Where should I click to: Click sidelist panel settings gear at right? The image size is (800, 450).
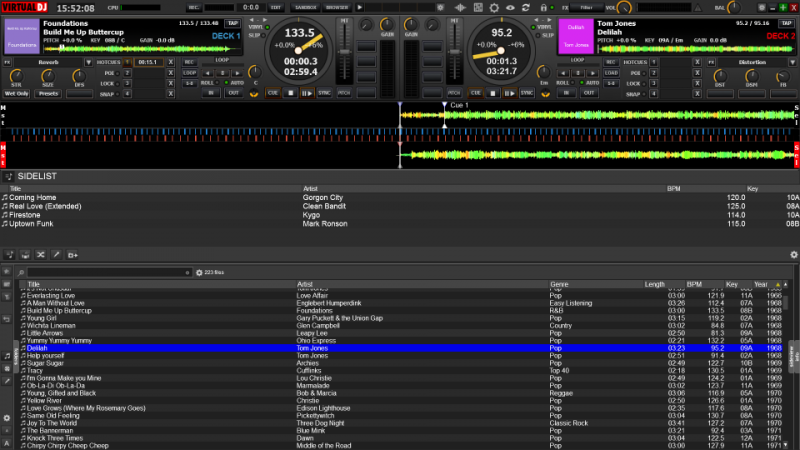[x=794, y=255]
